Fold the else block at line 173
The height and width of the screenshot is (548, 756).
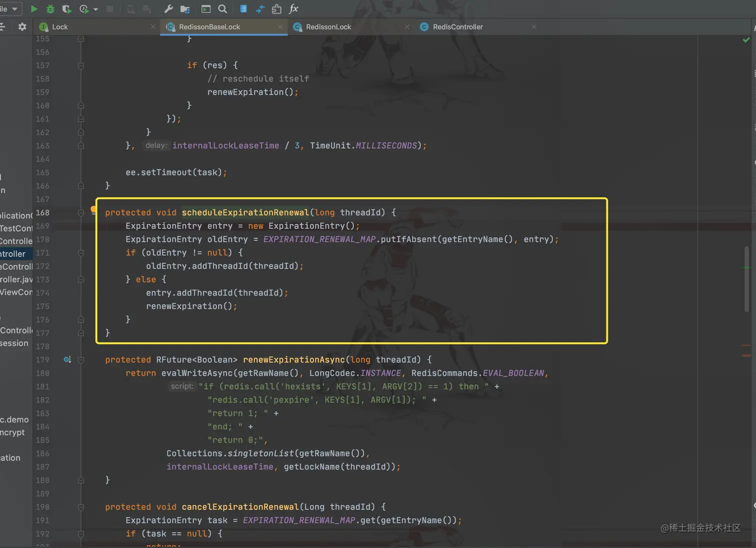pyautogui.click(x=81, y=280)
